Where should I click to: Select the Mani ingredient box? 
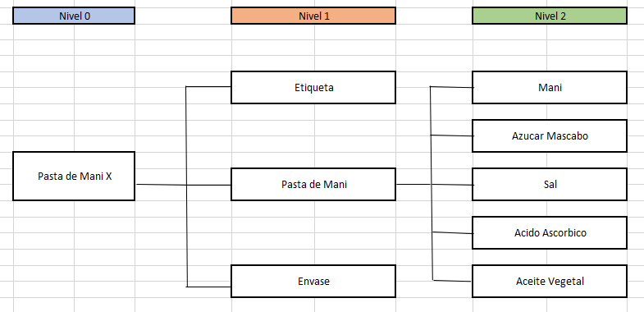(550, 87)
